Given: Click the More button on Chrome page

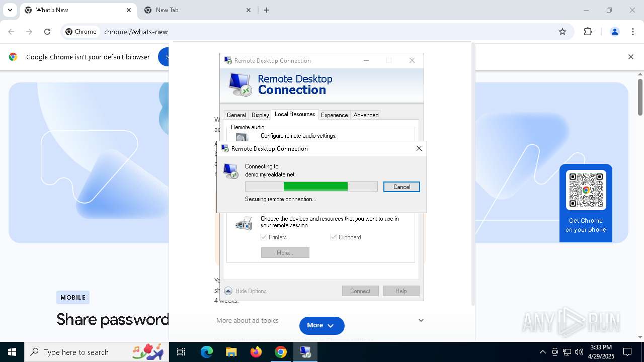Looking at the screenshot, I should click(322, 325).
